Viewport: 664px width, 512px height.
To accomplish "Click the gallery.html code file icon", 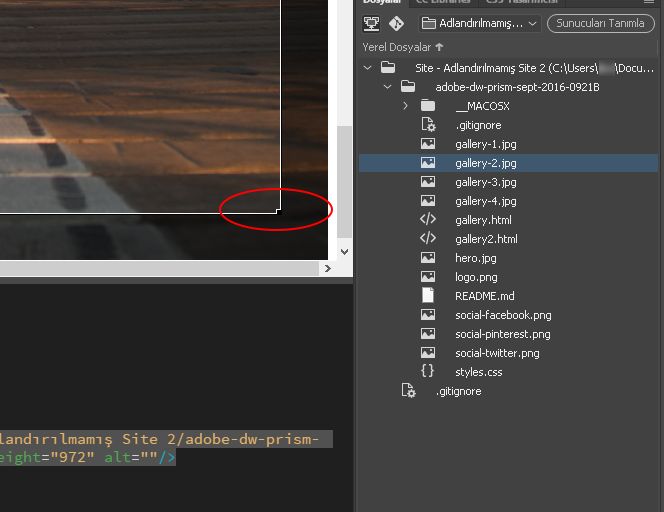I will click(428, 219).
